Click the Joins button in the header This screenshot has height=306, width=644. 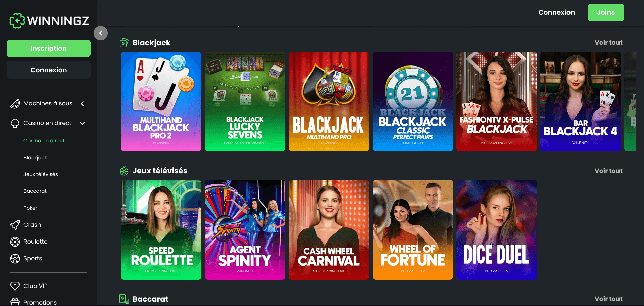606,12
